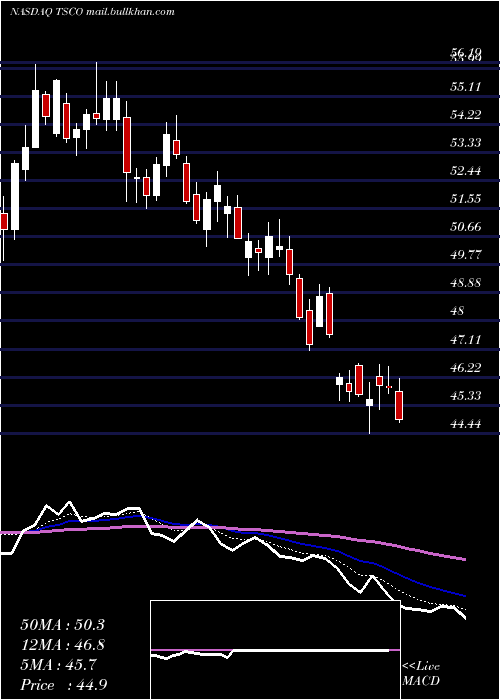Viewport: 500px width, 700px height.
Task: Click the 53.33 price axis label
Action: pos(466,142)
